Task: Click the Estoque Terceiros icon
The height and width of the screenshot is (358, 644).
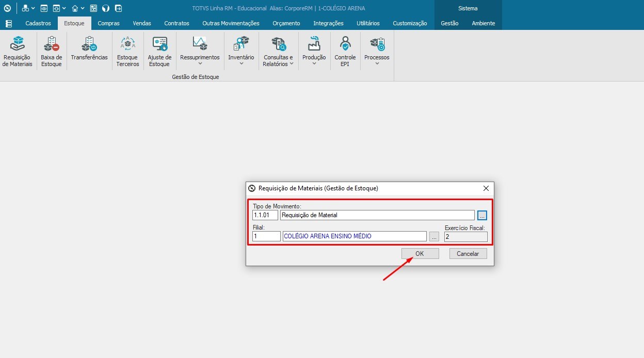Action: (127, 50)
